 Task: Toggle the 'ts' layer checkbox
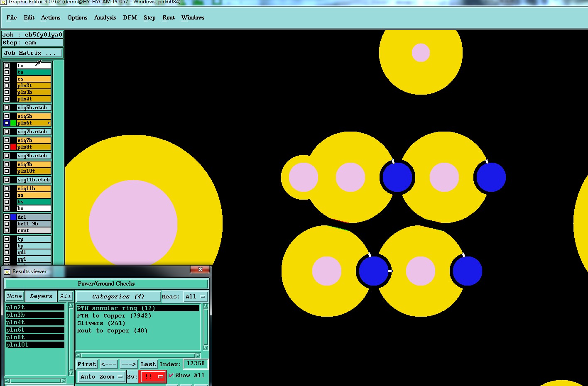coord(7,72)
